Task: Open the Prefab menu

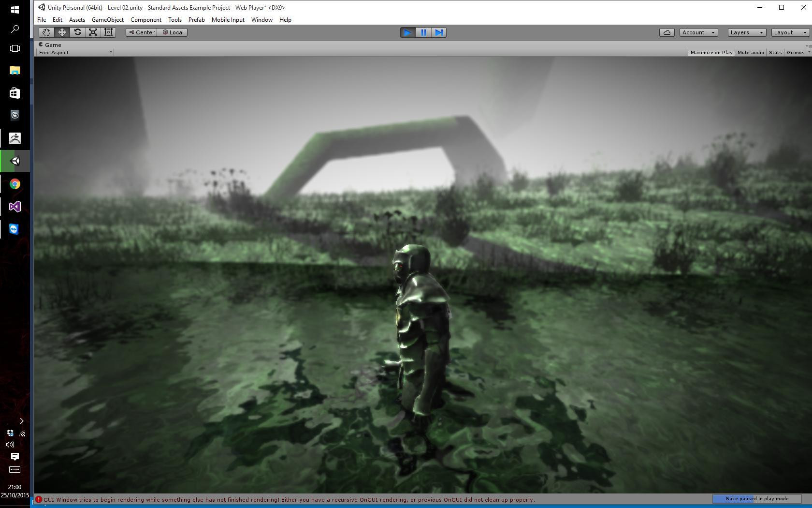Action: (197, 20)
